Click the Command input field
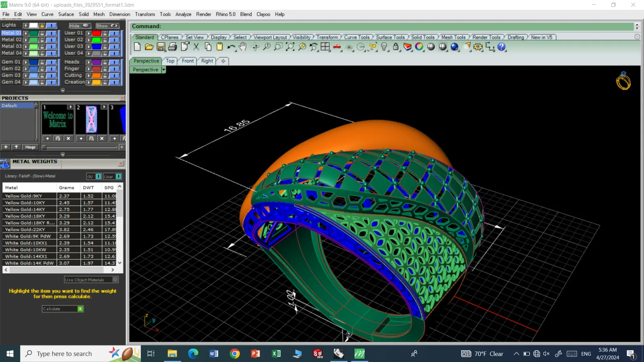This screenshot has width=644, height=362. [382, 27]
